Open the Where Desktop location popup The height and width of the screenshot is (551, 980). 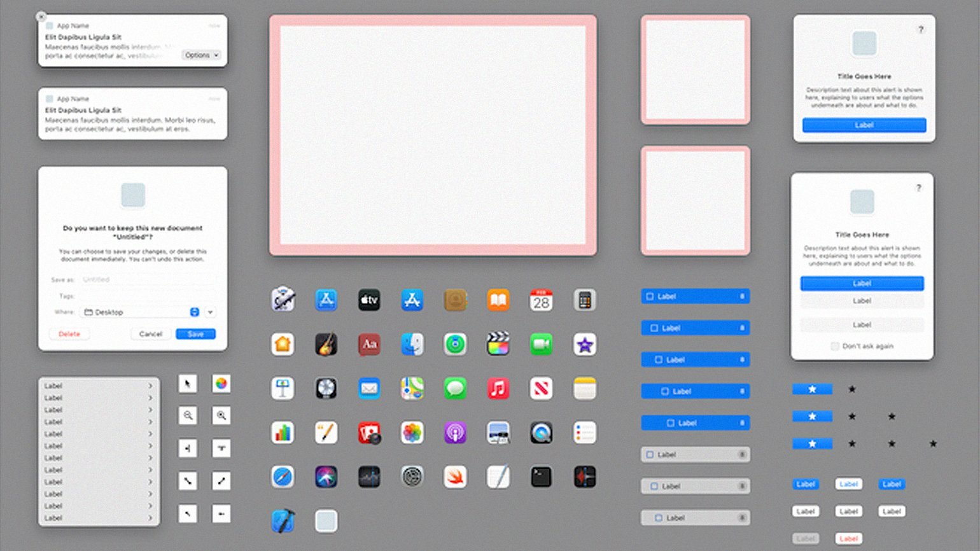141,312
